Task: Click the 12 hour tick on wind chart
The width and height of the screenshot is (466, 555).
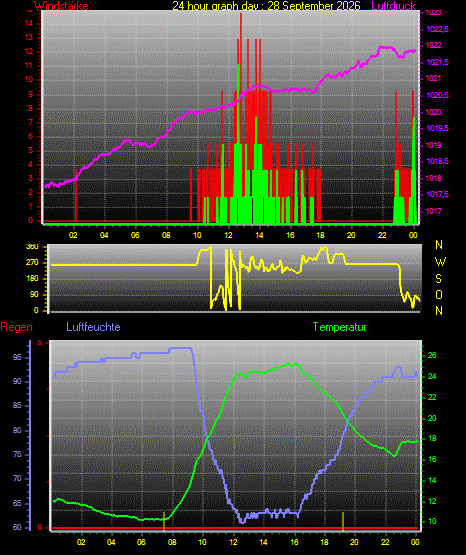Action: pos(228,235)
